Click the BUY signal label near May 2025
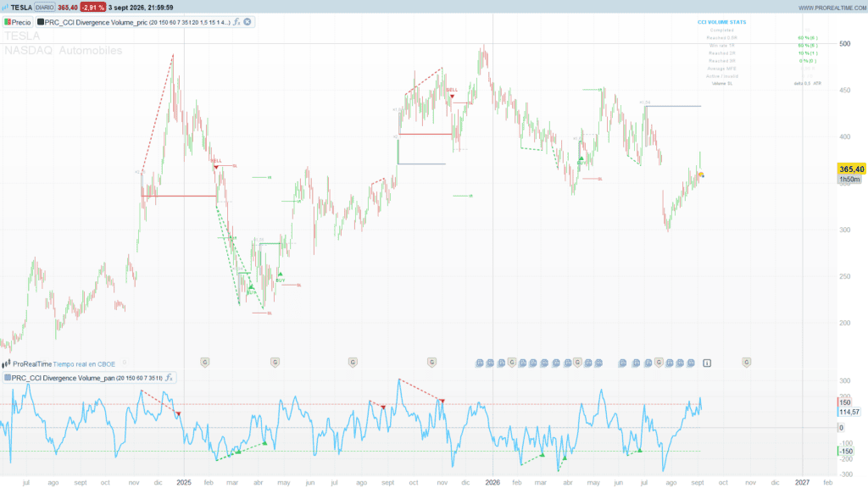This screenshot has height=488, width=868. 280,280
